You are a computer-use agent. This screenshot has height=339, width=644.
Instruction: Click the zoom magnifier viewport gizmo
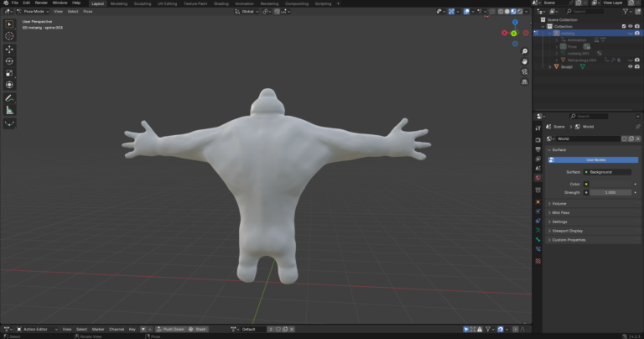(524, 51)
